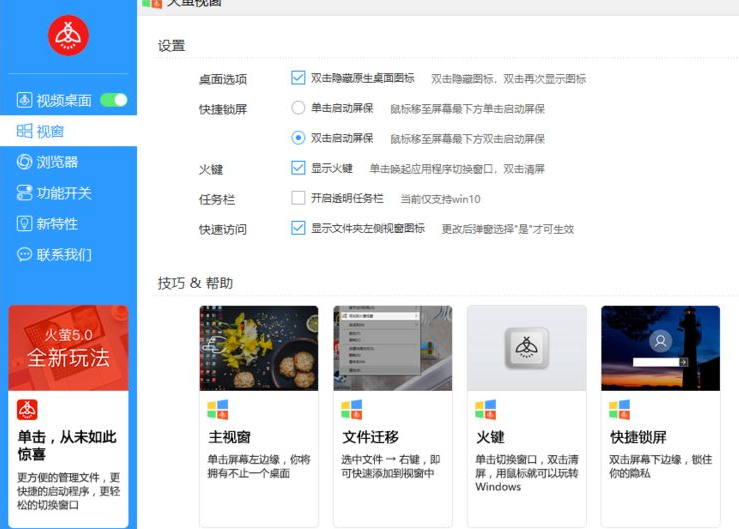Uncheck 显示文件夹左侧视窗图标 checkbox
739x529 pixels.
point(298,228)
